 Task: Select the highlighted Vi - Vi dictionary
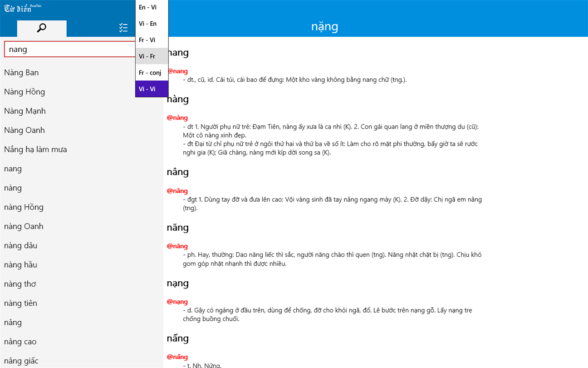(152, 89)
